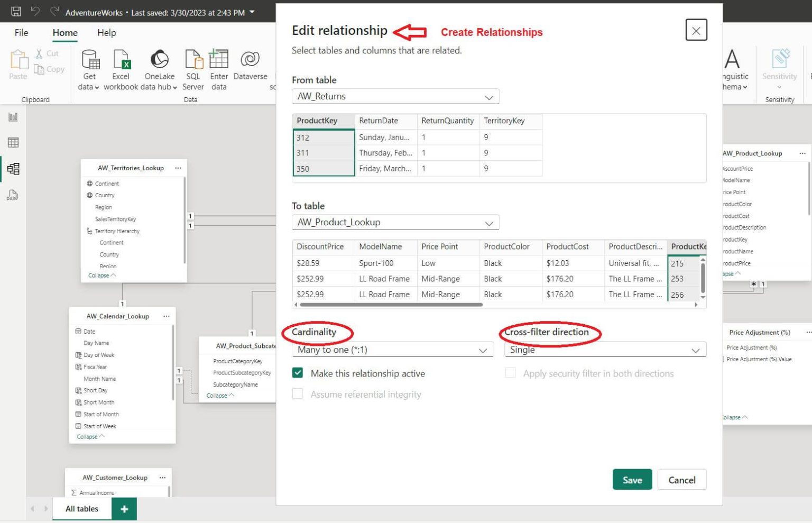
Task: Save the relationship changes
Action: pyautogui.click(x=632, y=480)
